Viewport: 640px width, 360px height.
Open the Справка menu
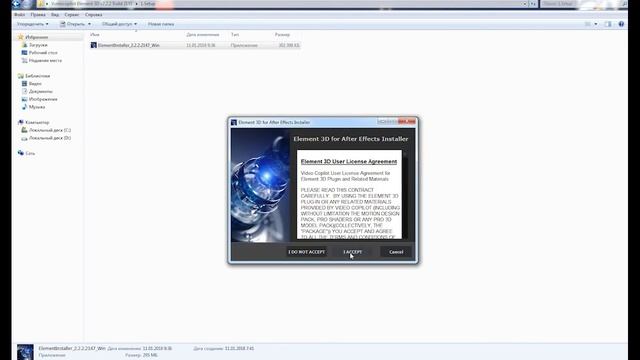(x=94, y=15)
